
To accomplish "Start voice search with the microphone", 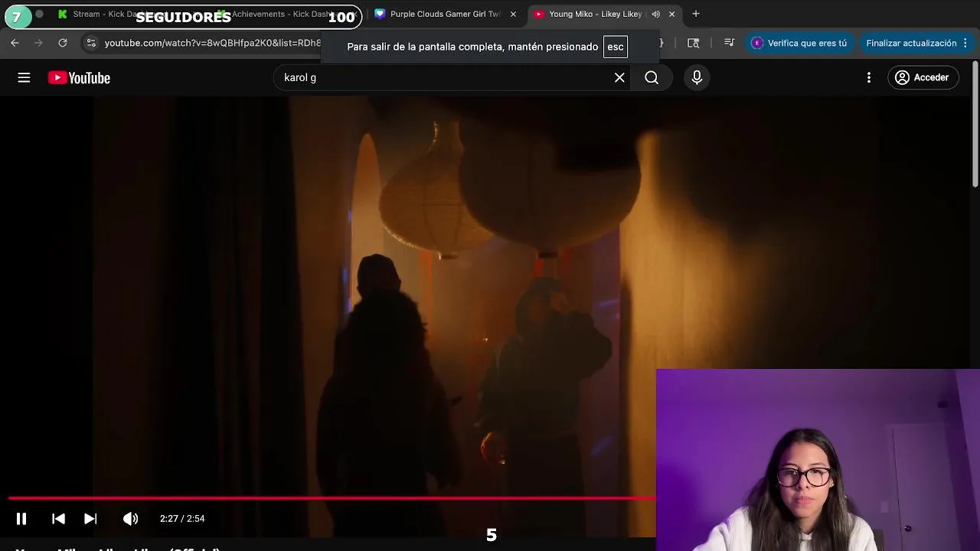I will [697, 77].
